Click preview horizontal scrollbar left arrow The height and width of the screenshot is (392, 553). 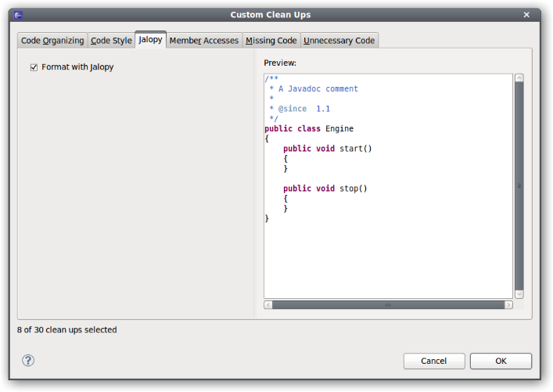(268, 304)
